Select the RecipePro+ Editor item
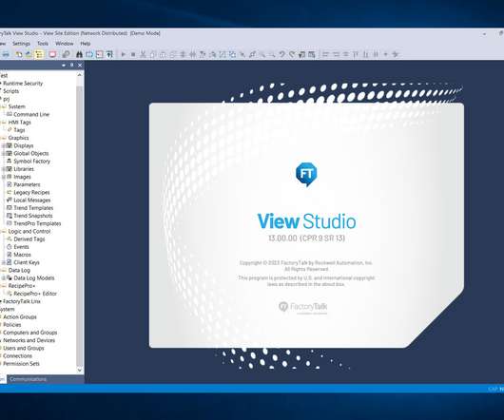The width and height of the screenshot is (504, 420). (35, 294)
